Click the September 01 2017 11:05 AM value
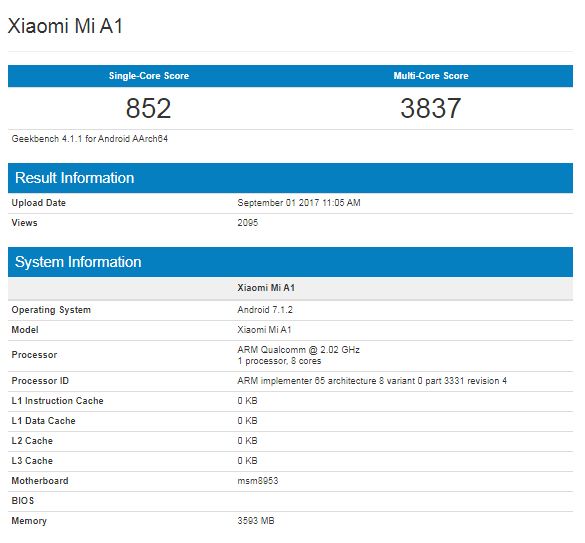585x543 pixels. click(x=299, y=203)
